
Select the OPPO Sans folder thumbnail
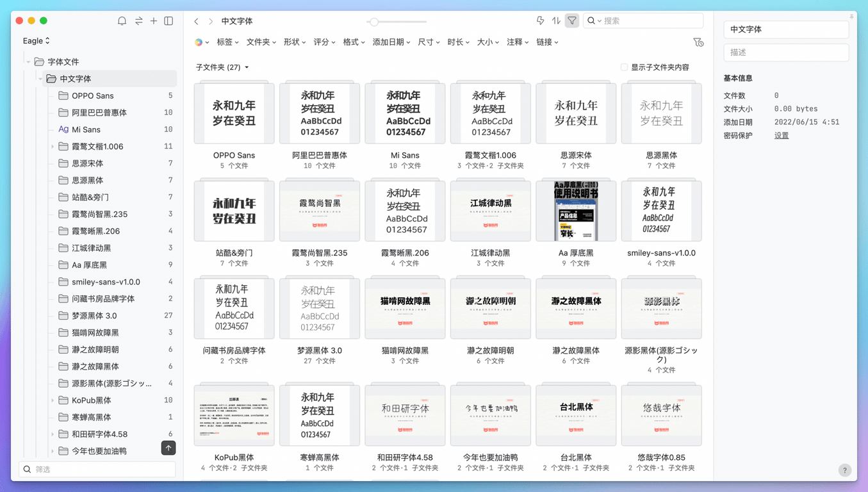click(234, 113)
